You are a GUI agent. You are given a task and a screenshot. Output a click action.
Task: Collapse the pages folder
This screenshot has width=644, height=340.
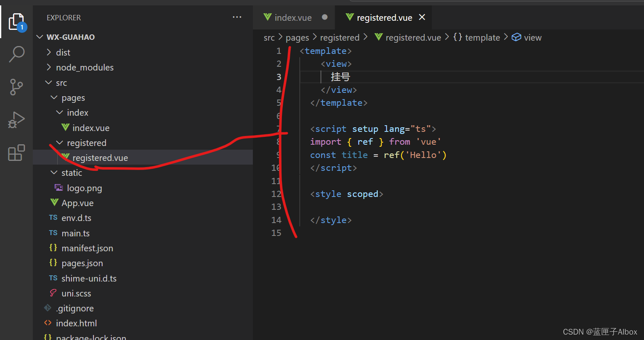click(54, 97)
